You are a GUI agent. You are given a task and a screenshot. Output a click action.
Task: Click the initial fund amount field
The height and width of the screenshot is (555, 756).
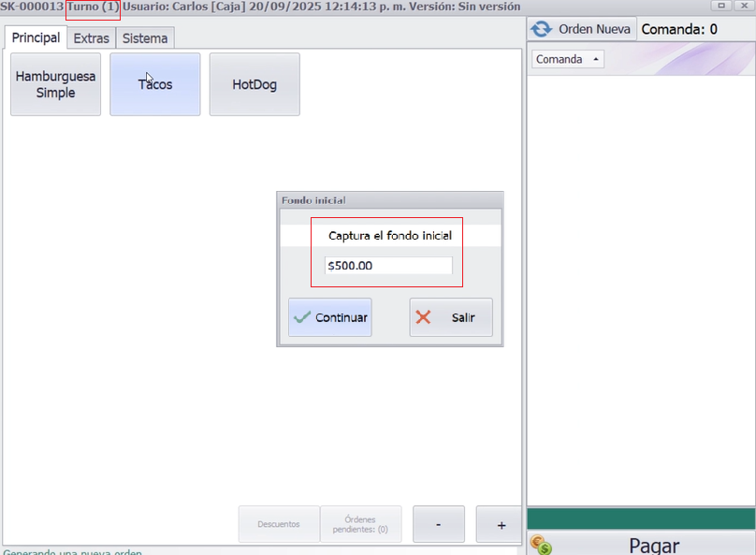388,266
